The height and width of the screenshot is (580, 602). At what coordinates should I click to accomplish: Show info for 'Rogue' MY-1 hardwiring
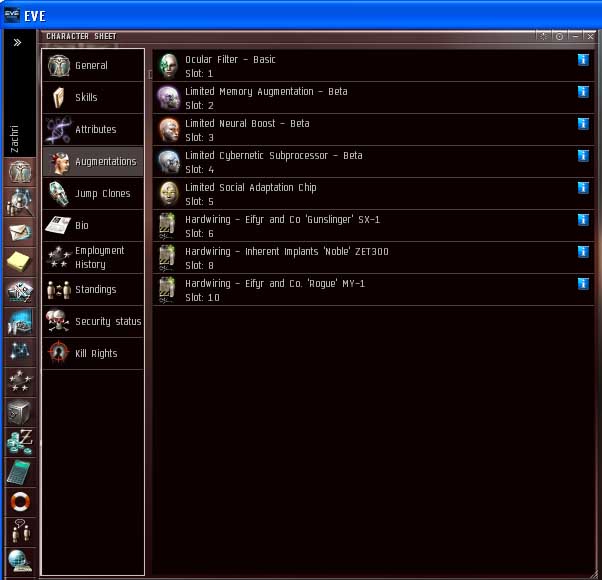[583, 284]
